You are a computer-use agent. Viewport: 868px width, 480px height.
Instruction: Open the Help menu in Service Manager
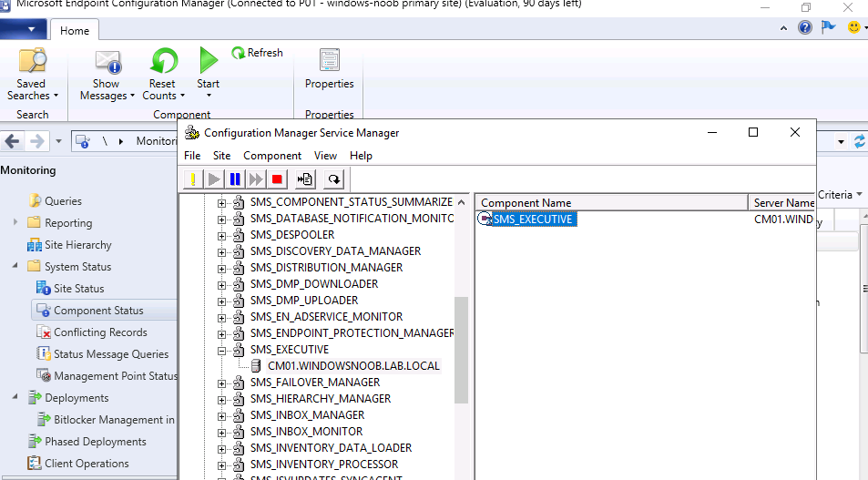pyautogui.click(x=361, y=156)
